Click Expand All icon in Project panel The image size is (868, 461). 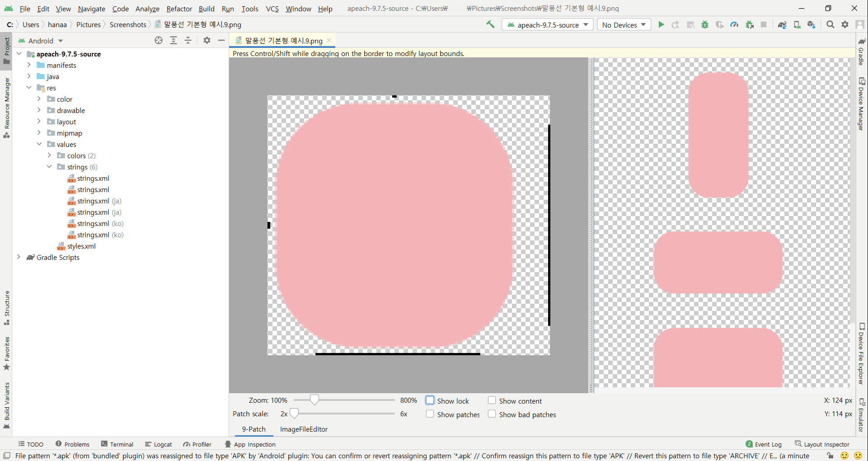click(174, 40)
